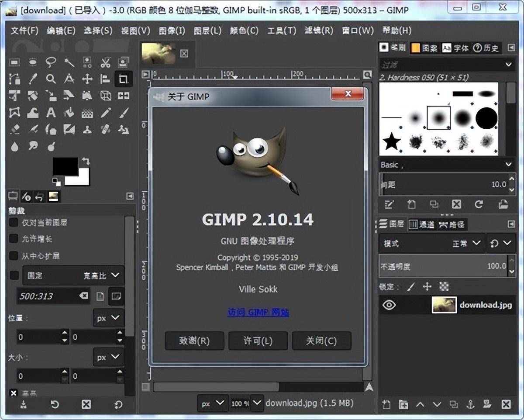Activate the Fuzzy Select magic wand
This screenshot has width=524, height=420.
pos(69,62)
